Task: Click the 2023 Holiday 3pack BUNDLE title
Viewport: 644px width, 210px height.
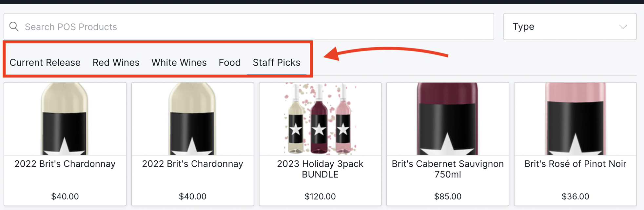Action: point(320,169)
